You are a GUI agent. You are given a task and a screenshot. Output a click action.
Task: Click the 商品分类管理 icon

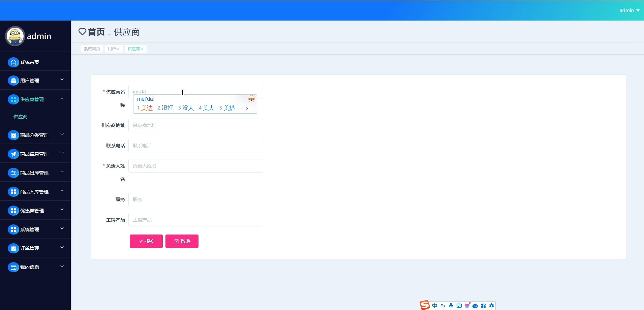pos(13,135)
